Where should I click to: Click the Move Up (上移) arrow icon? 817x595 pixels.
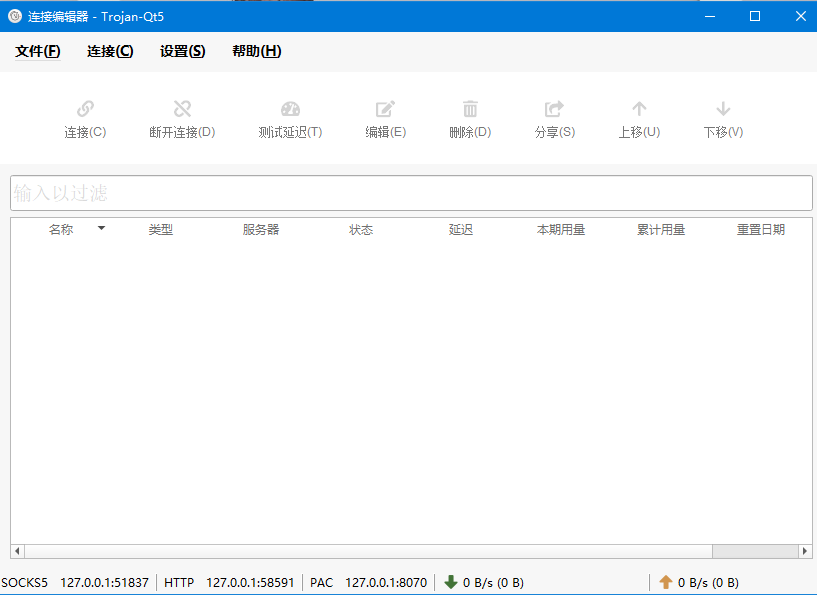[639, 109]
